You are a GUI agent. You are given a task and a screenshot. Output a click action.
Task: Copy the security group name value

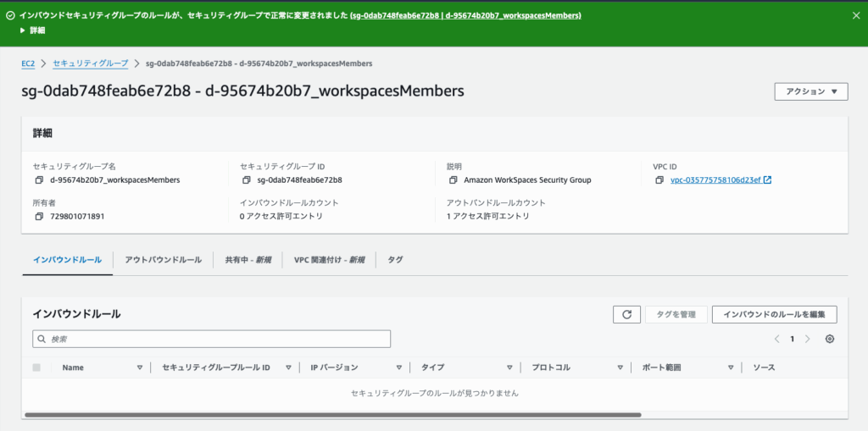(39, 180)
